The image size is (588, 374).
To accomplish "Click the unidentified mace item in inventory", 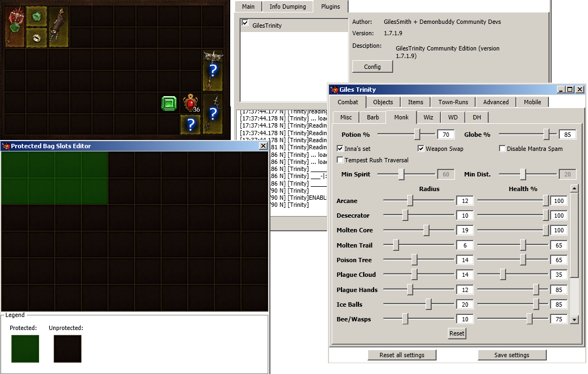I will [x=213, y=71].
